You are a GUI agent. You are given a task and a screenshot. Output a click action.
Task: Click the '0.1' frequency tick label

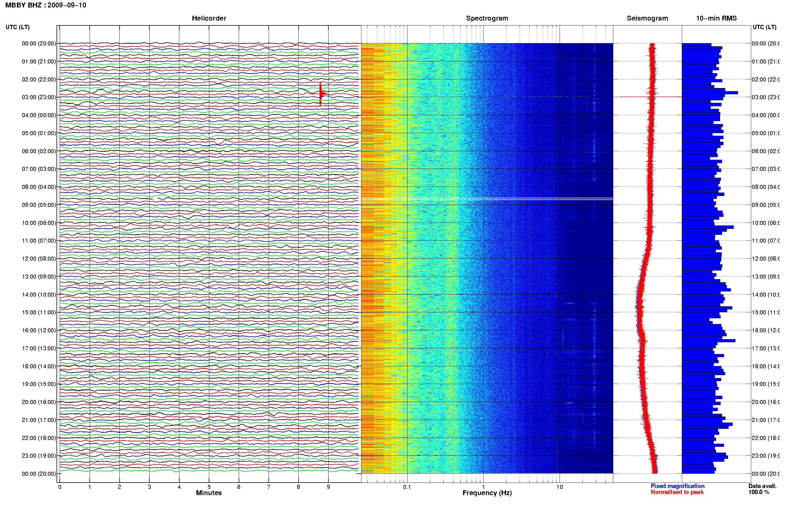click(x=407, y=487)
